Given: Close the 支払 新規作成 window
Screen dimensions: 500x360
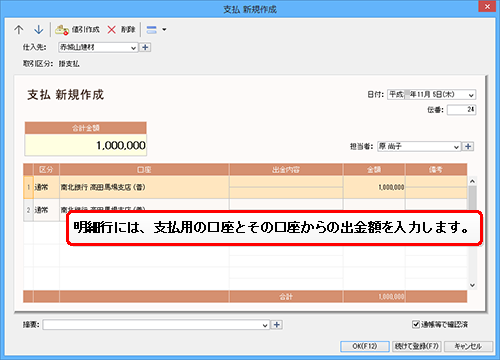Looking at the screenshot, I should [487, 7].
